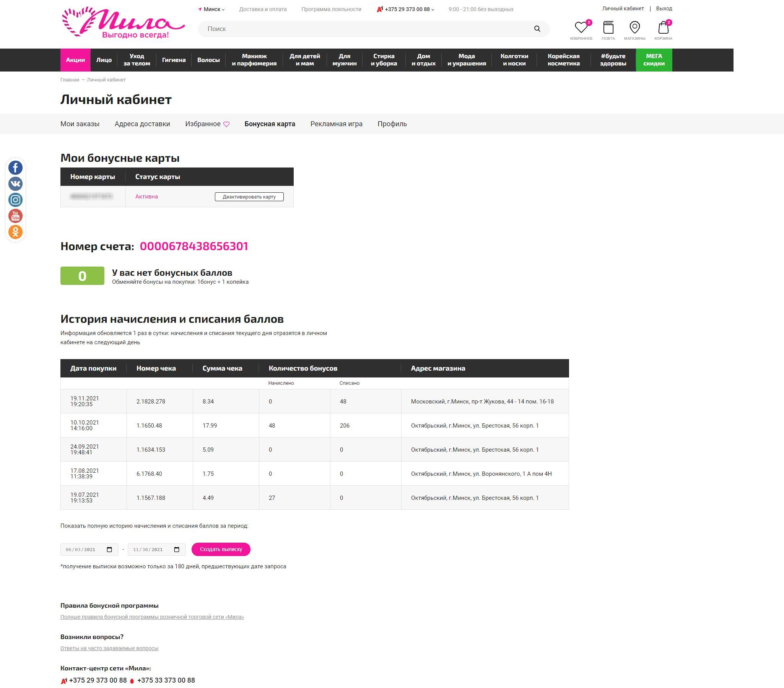Click the search magnifier icon

[537, 29]
